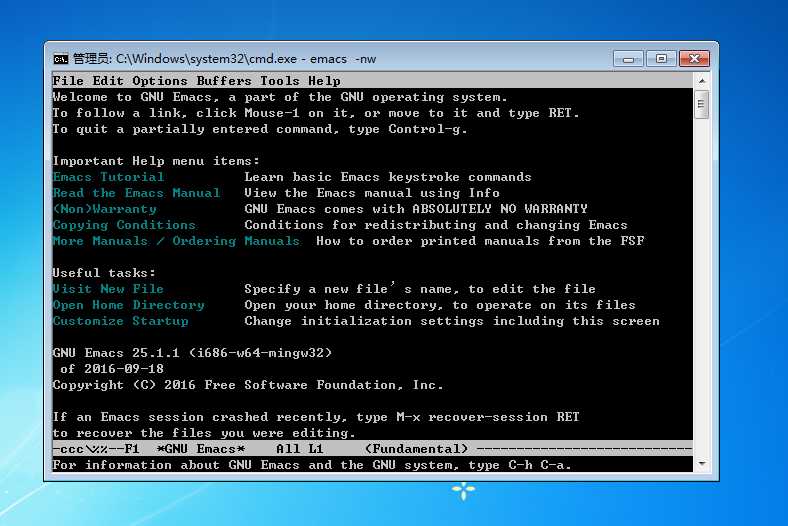
Task: Open the File menu in Emacs
Action: pyautogui.click(x=68, y=81)
